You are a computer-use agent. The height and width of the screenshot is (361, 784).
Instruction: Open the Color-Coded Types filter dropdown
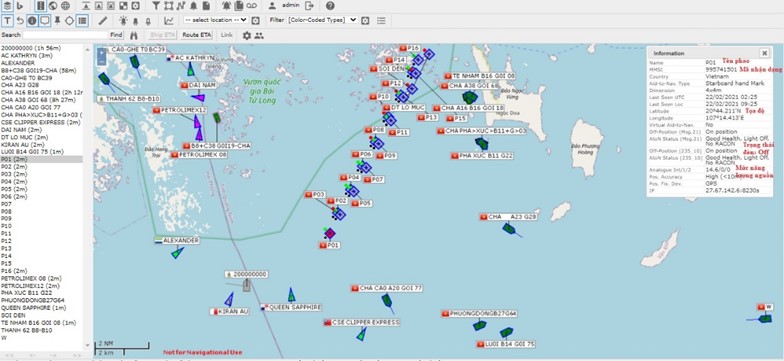322,20
